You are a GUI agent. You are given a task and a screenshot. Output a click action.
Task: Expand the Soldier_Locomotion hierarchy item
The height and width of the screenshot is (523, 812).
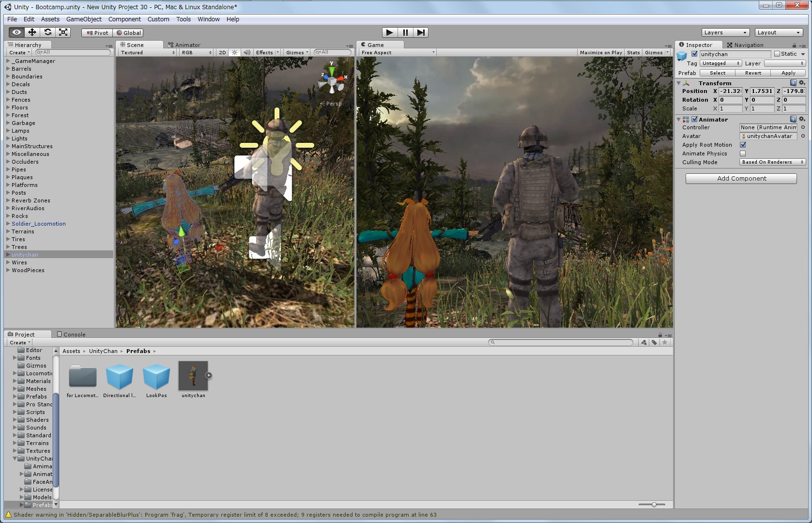(8, 224)
